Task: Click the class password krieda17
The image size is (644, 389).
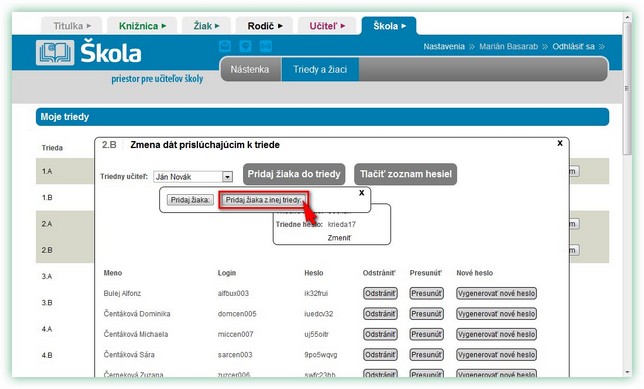Action: coord(342,224)
